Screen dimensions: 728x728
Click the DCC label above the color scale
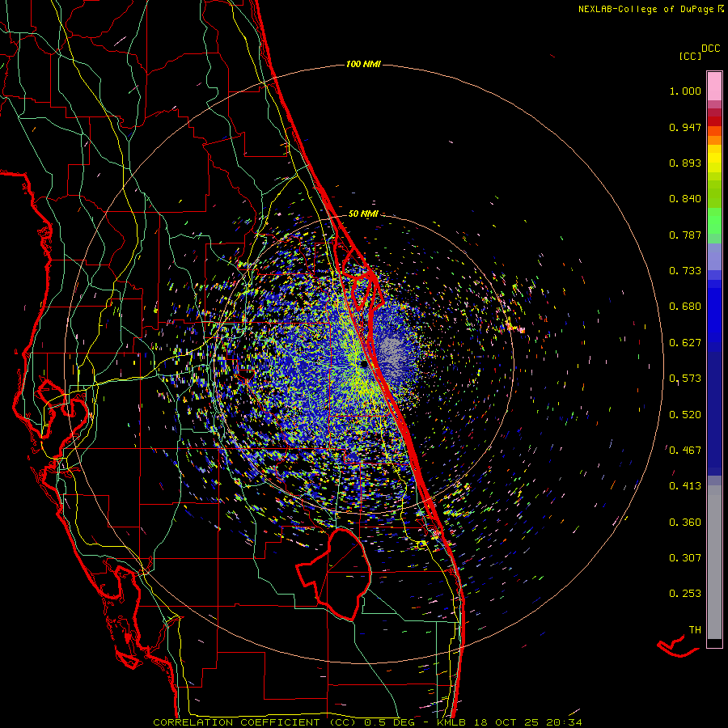pos(710,49)
